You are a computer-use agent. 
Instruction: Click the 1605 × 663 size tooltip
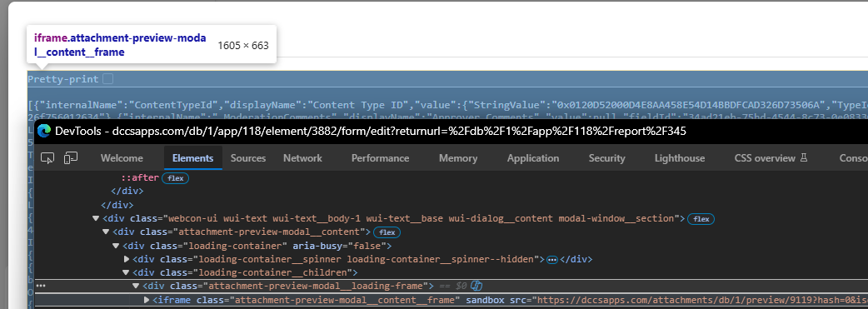pos(243,46)
